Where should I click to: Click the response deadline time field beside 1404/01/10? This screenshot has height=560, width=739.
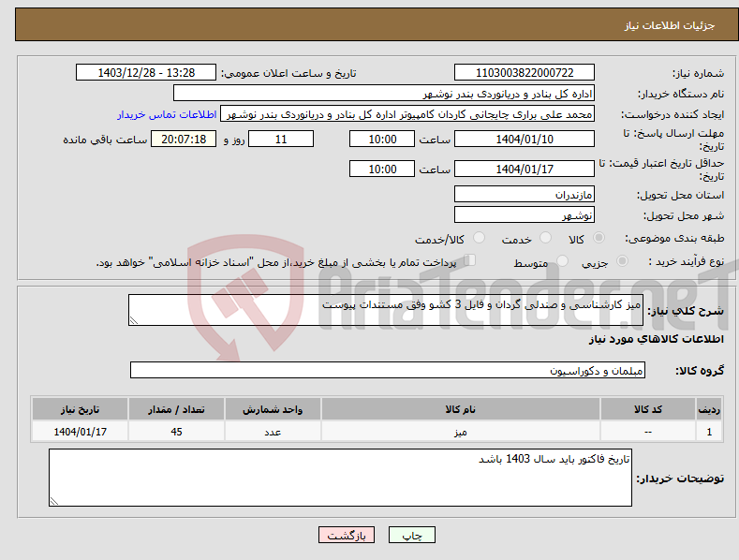tap(382, 139)
